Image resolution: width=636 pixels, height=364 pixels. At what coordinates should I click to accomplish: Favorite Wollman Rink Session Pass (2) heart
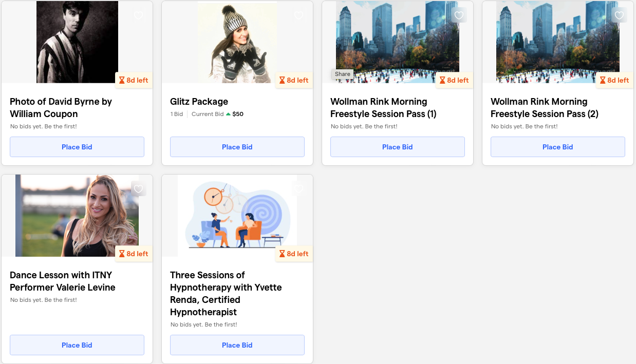620,15
